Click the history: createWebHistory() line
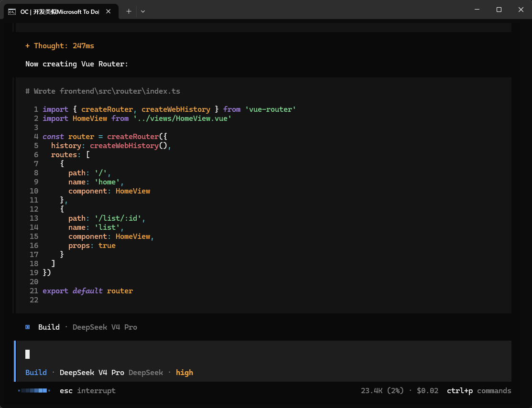 111,146
